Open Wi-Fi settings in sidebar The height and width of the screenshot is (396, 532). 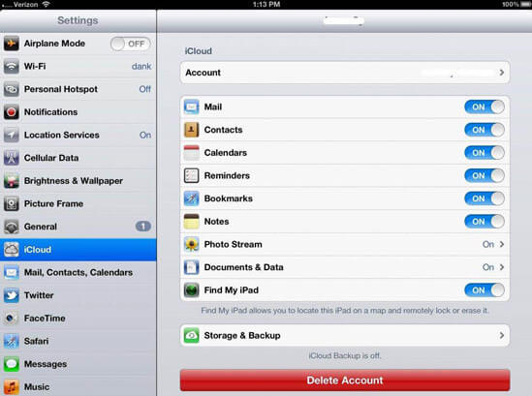(78, 67)
